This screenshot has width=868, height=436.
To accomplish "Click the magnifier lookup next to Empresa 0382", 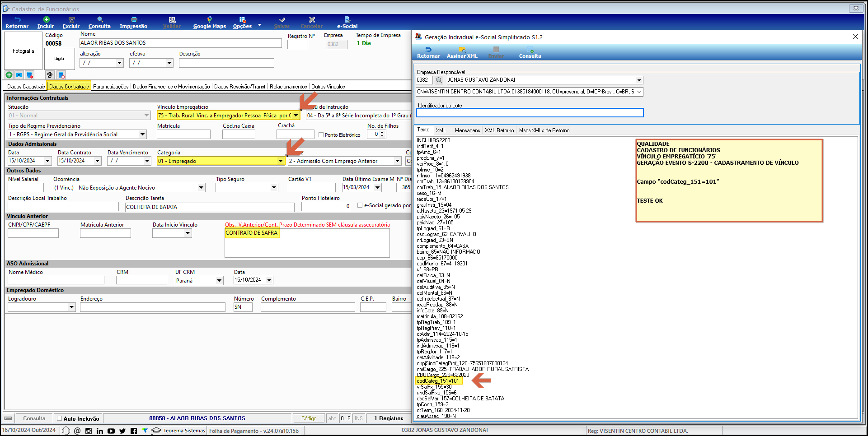I will point(439,80).
